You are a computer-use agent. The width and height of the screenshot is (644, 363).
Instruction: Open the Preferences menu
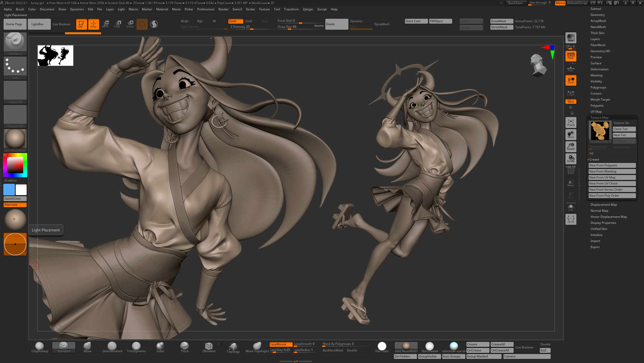point(206,9)
